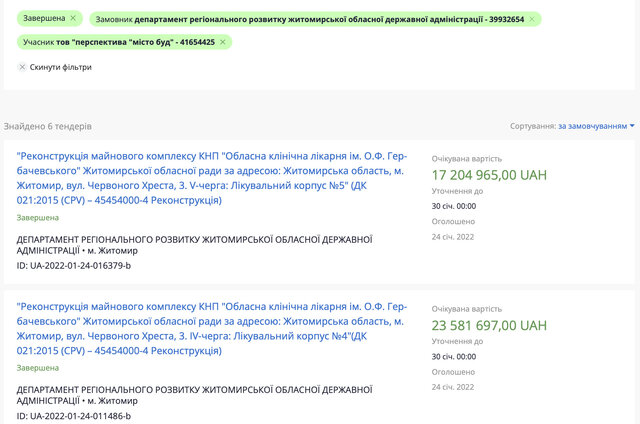Click first tender's green Завершена status

pyautogui.click(x=38, y=218)
